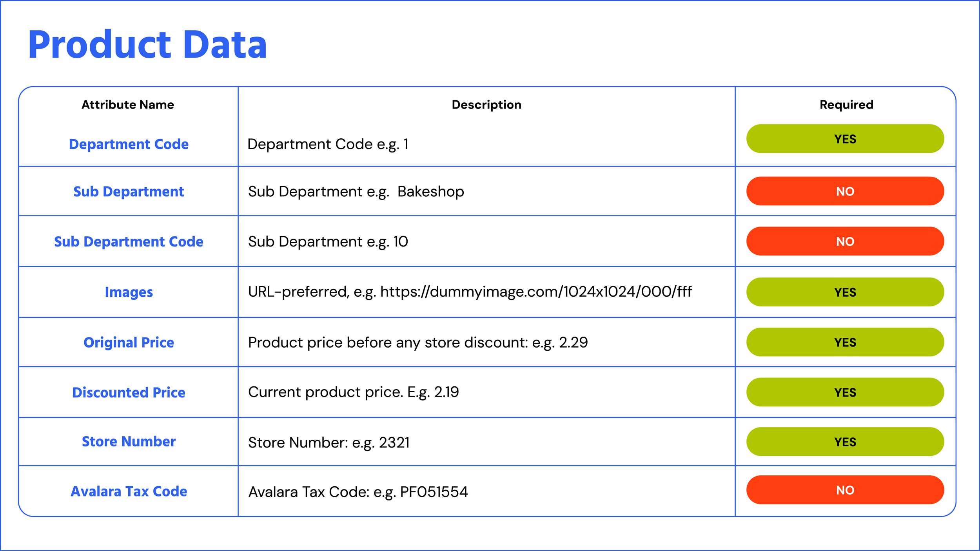Click the Description column header
Screen dimensions: 980x551
coord(486,105)
